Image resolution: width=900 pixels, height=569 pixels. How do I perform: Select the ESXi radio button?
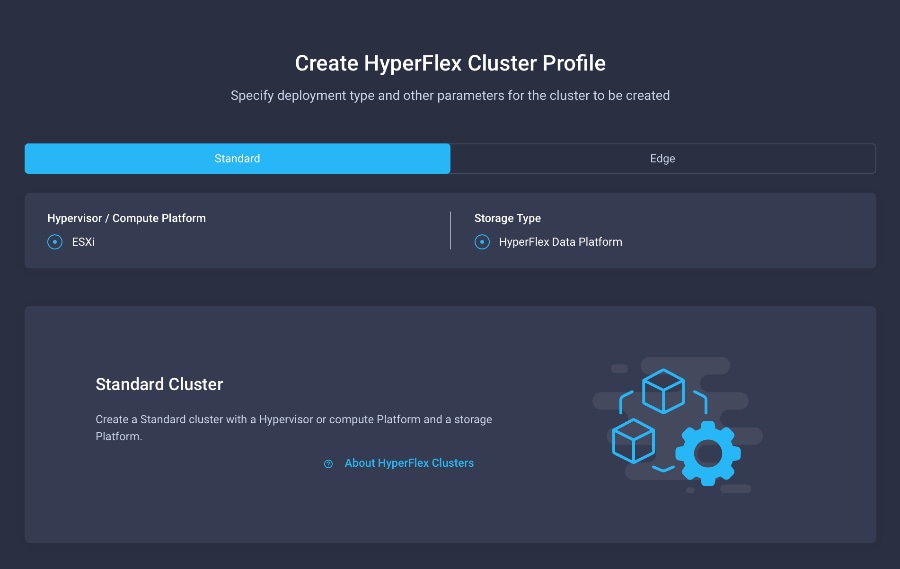pos(55,242)
